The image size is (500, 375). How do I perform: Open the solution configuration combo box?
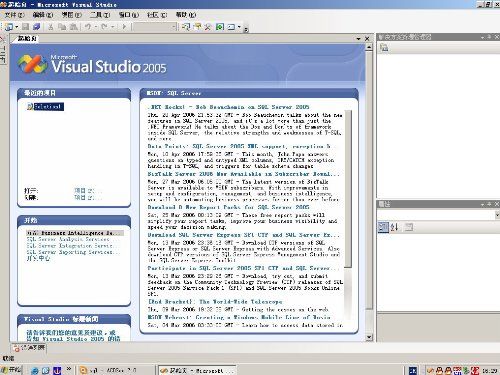(x=155, y=27)
